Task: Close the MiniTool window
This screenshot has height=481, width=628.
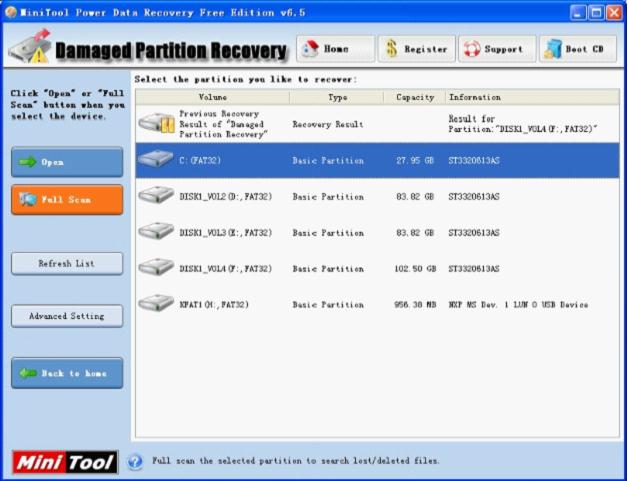Action: 614,13
